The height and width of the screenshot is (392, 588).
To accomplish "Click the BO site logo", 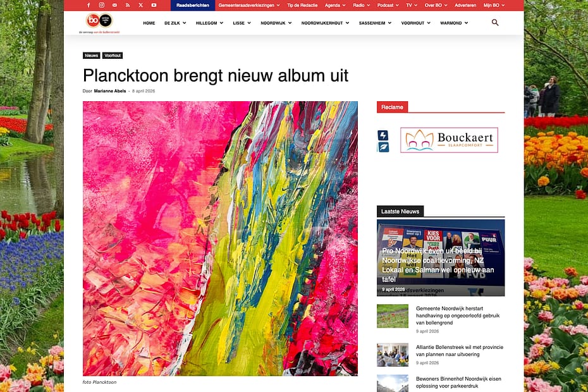I will [x=99, y=23].
